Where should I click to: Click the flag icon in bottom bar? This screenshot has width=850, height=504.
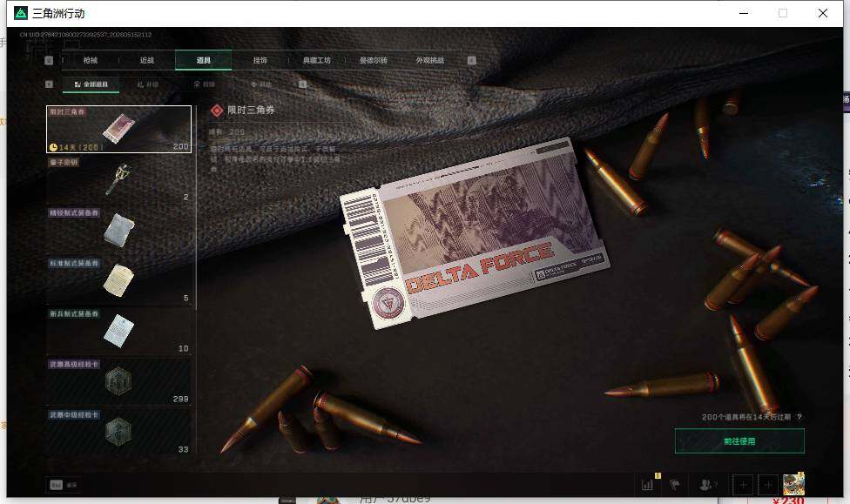point(674,485)
